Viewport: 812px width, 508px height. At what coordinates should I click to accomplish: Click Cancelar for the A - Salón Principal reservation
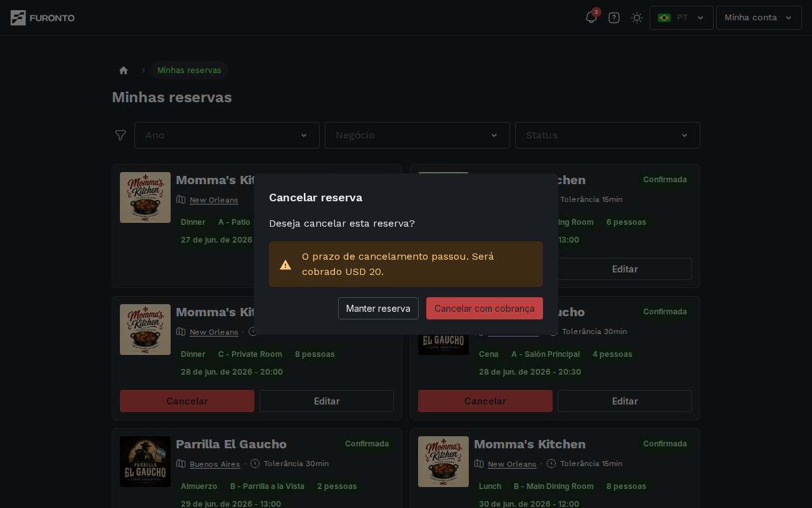tap(485, 401)
